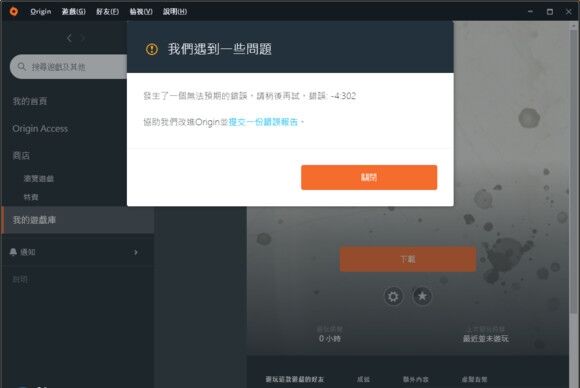
Task: Open 我的首頁 in the sidebar
Action: (30, 101)
